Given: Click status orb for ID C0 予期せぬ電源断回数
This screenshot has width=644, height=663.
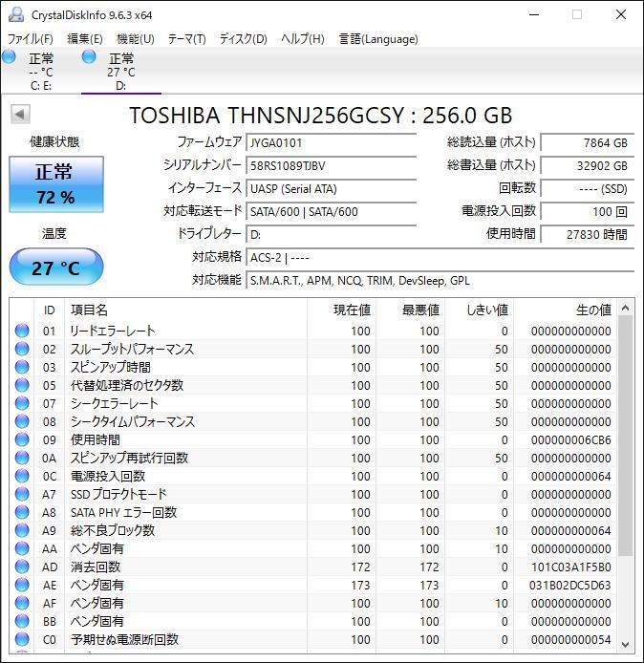Looking at the screenshot, I should [22, 640].
